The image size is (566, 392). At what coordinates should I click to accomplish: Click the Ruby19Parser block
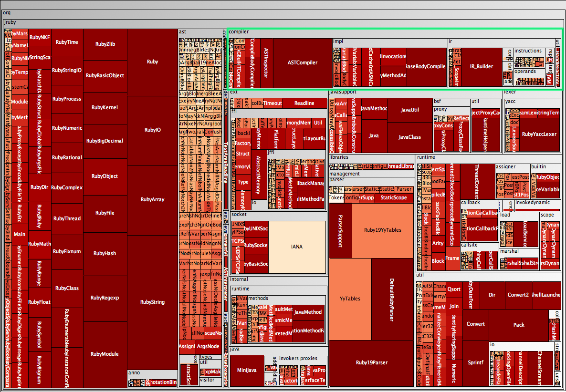(x=371, y=362)
